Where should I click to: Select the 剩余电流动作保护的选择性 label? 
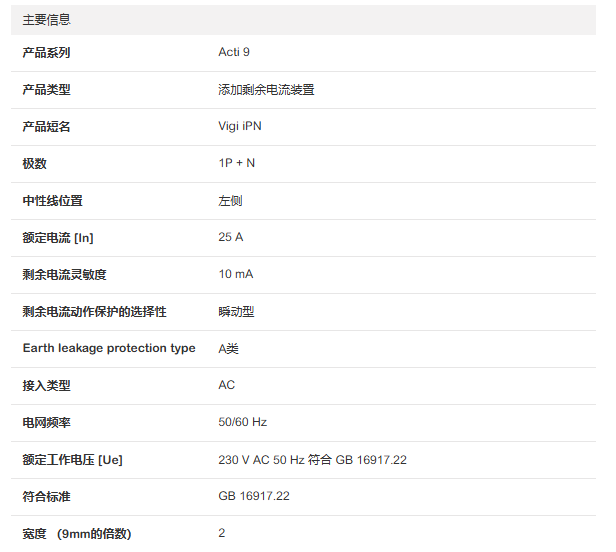[x=94, y=312]
